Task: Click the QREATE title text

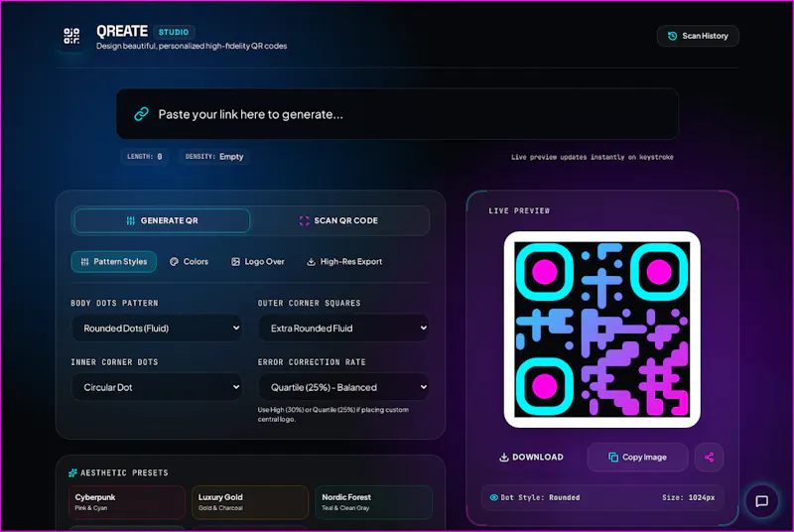Action: tap(122, 32)
